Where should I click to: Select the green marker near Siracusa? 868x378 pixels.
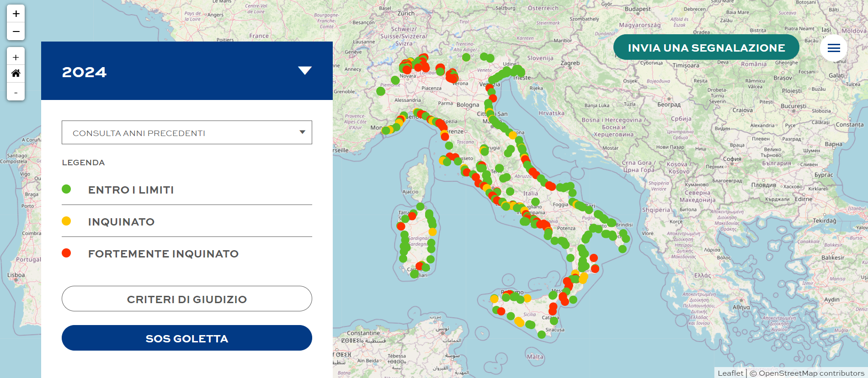[542, 334]
